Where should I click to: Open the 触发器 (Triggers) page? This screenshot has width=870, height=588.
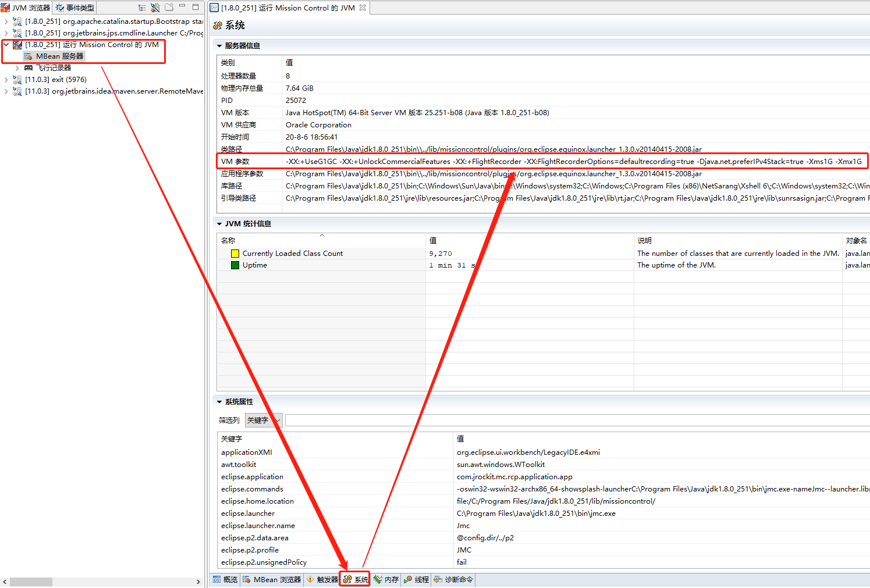pyautogui.click(x=321, y=579)
